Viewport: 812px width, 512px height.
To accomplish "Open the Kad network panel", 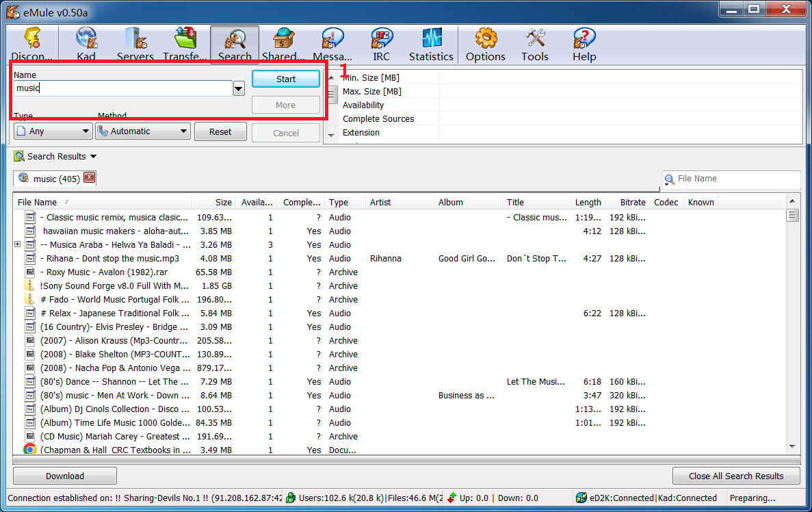I will point(86,44).
